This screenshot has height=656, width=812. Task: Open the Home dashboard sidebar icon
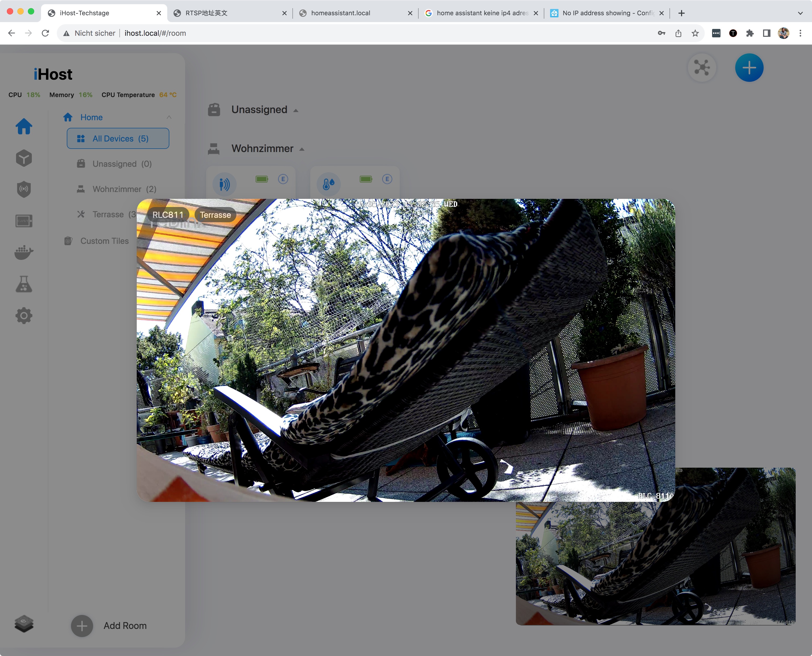[24, 127]
